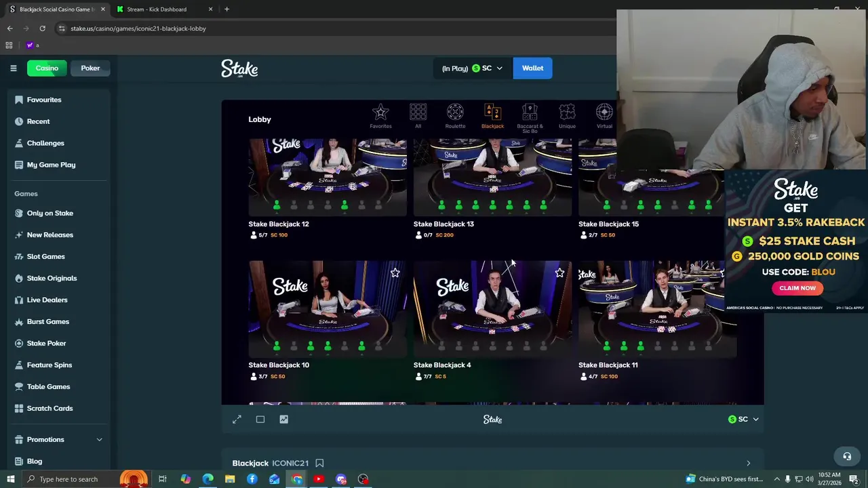This screenshot has width=868, height=488.
Task: Open File Explorer from the taskbar
Action: [x=230, y=479]
